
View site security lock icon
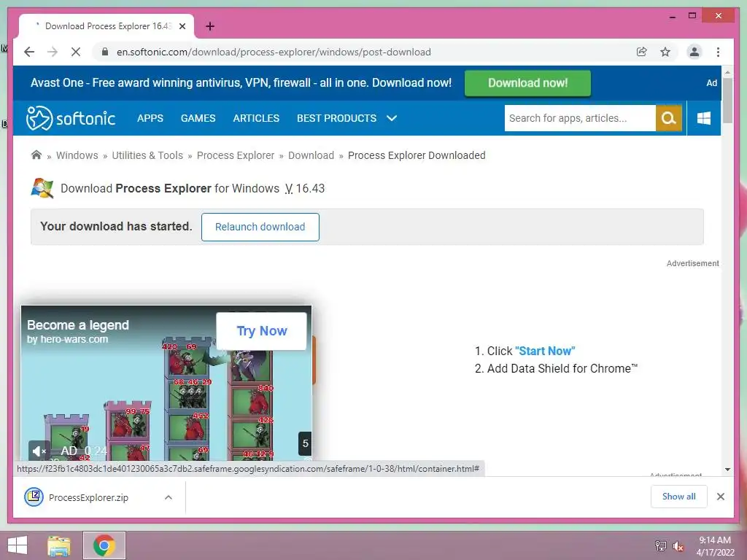[x=105, y=52]
